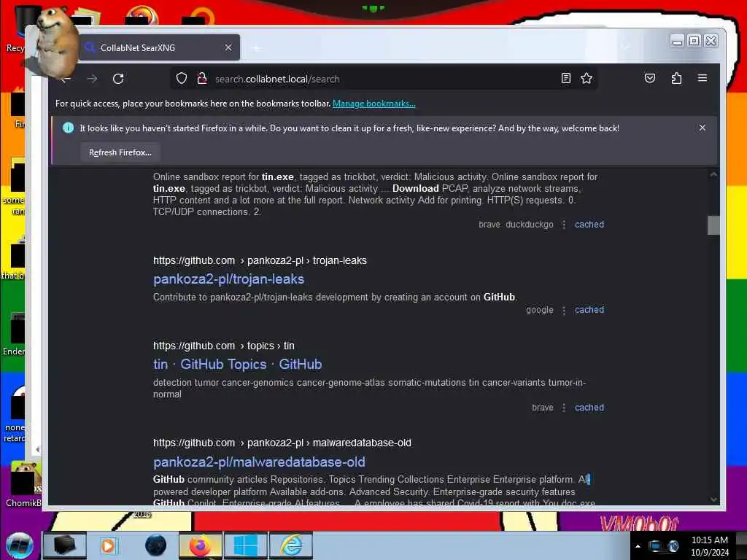Reload the page with the refresh icon
This screenshot has width=747, height=560.
coord(118,79)
